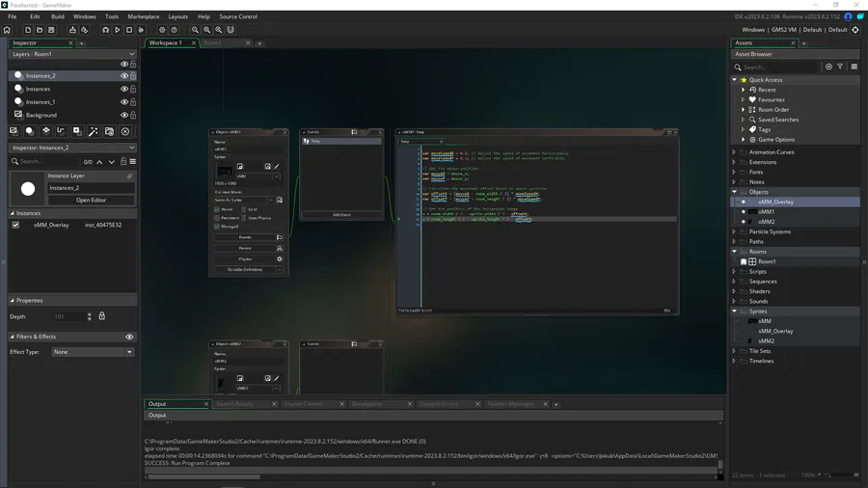The width and height of the screenshot is (868, 488).
Task: Open a project with the folder icon
Action: pyautogui.click(x=40, y=30)
